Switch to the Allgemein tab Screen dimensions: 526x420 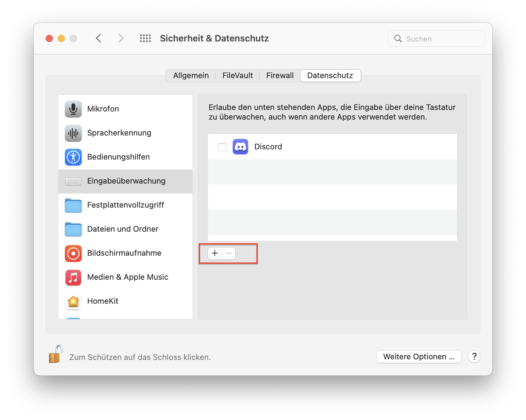pyautogui.click(x=191, y=75)
